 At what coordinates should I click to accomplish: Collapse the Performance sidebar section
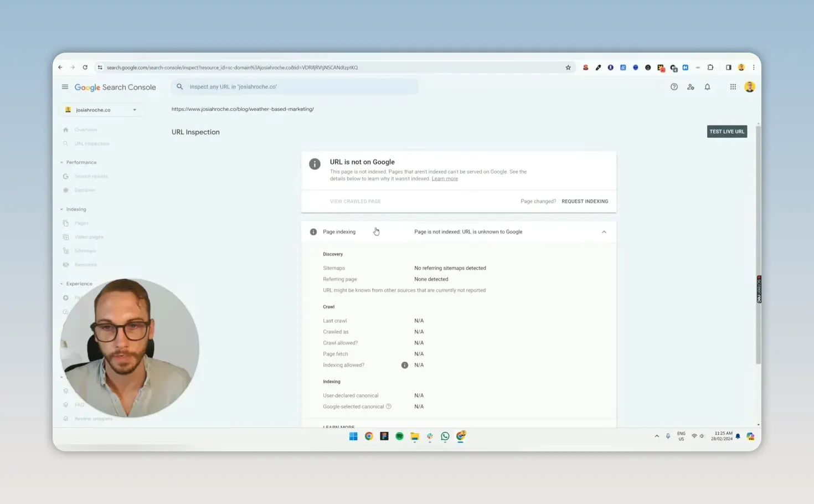[x=61, y=162]
